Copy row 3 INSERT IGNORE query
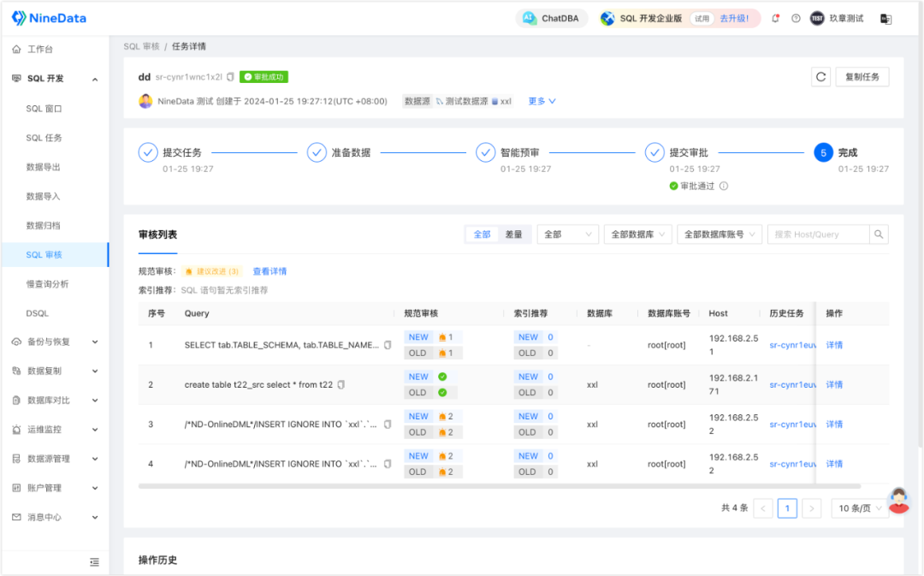The height and width of the screenshot is (576, 924). point(388,424)
